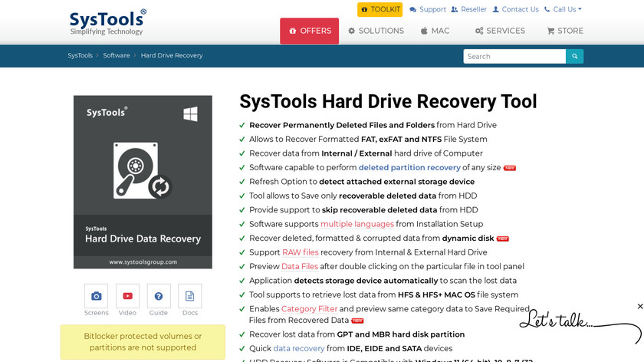Expand the Call Us dropdown
Image resolution: width=644 pixels, height=362 pixels.
click(x=563, y=9)
